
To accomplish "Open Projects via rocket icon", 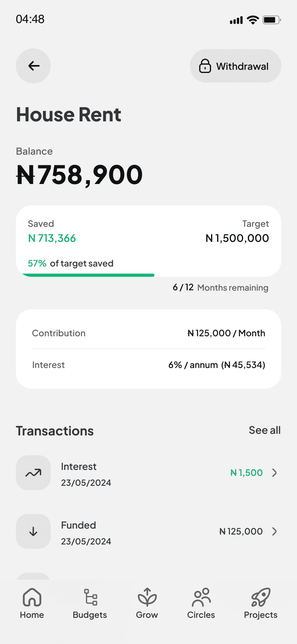I will [x=261, y=597].
